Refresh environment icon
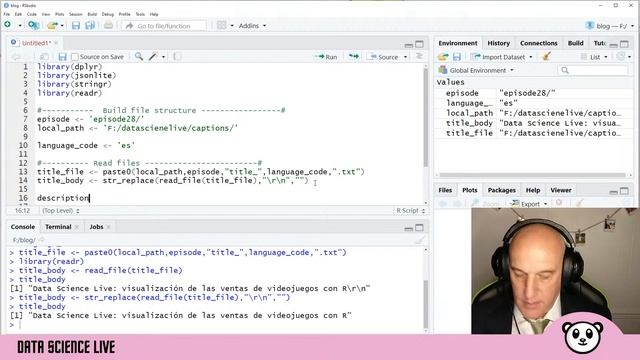Viewport: 640px width, 360px height. point(620,56)
